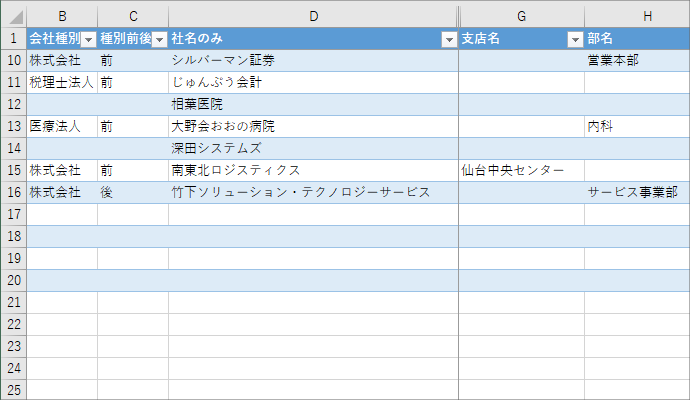Image resolution: width=690 pixels, height=400 pixels.
Task: Select the 後 cell in row 16
Action: pos(133,193)
